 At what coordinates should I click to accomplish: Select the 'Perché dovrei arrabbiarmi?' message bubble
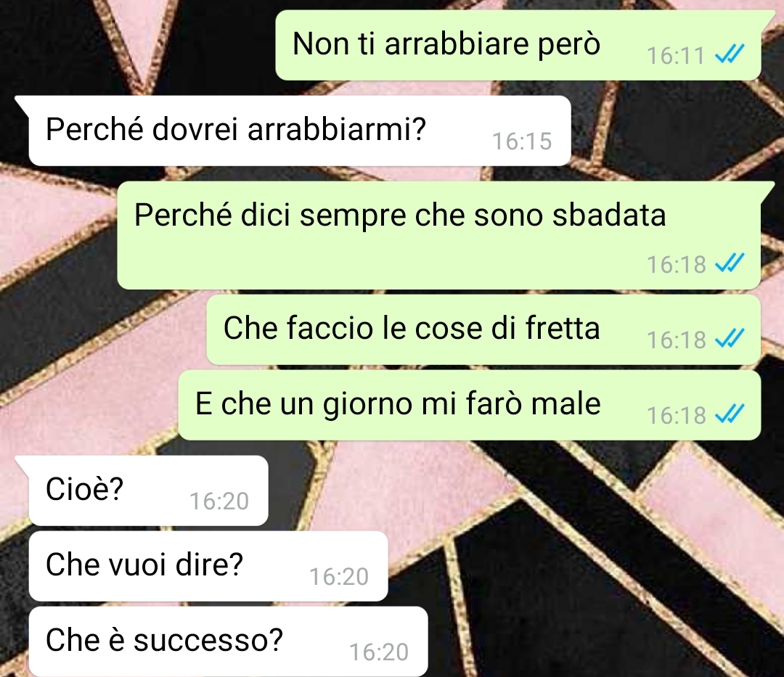click(300, 131)
